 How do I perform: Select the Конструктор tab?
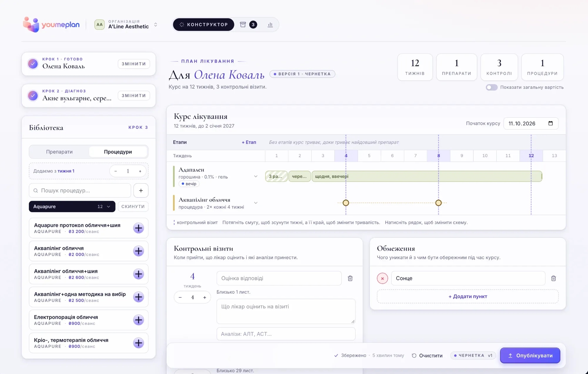pyautogui.click(x=203, y=25)
